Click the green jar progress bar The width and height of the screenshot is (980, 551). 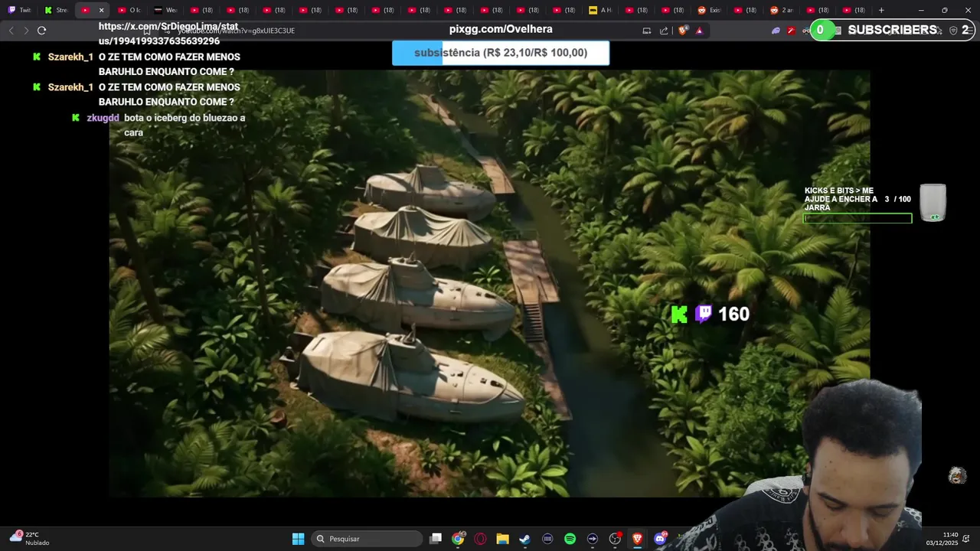pyautogui.click(x=857, y=219)
